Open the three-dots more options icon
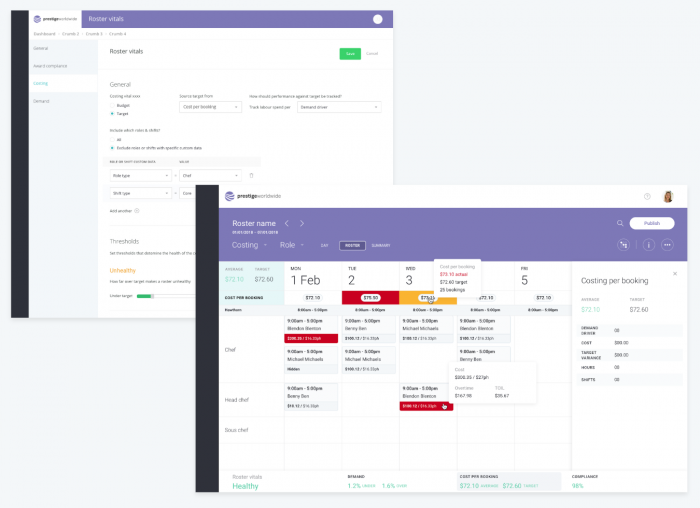The height and width of the screenshot is (508, 700). [x=667, y=245]
